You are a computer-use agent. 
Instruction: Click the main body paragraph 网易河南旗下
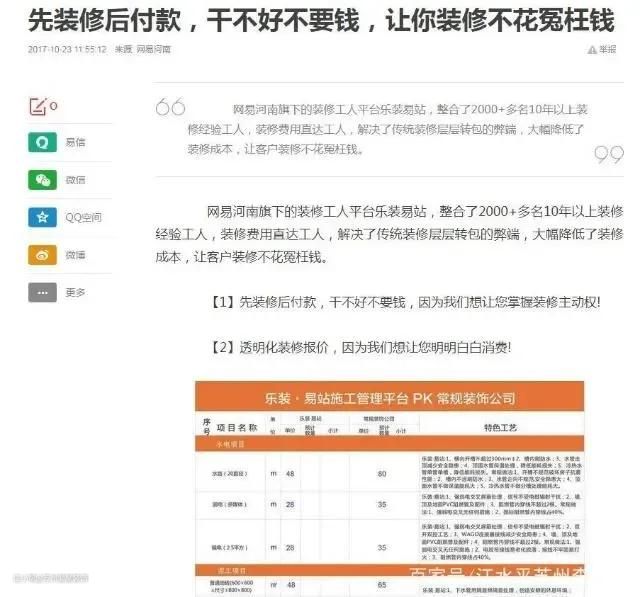(389, 234)
